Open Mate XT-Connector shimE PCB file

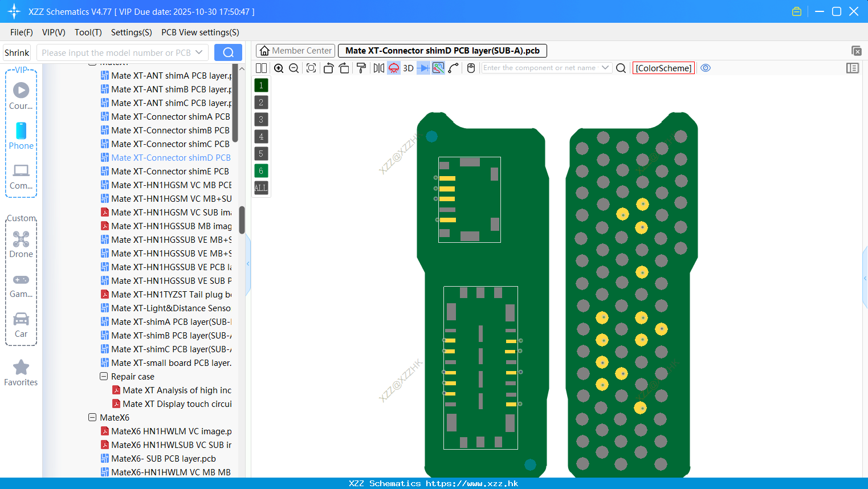point(165,172)
